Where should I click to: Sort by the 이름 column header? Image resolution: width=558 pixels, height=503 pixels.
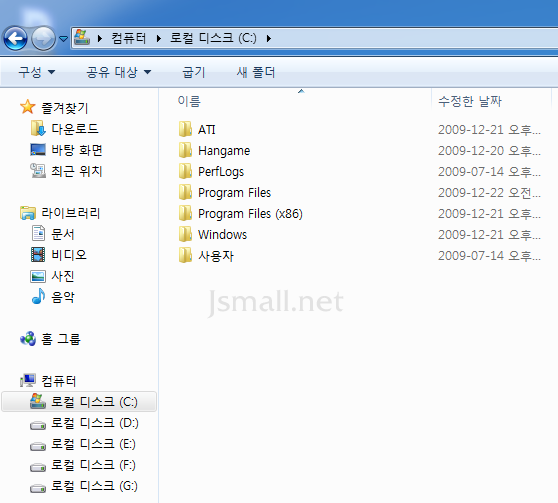[189, 101]
